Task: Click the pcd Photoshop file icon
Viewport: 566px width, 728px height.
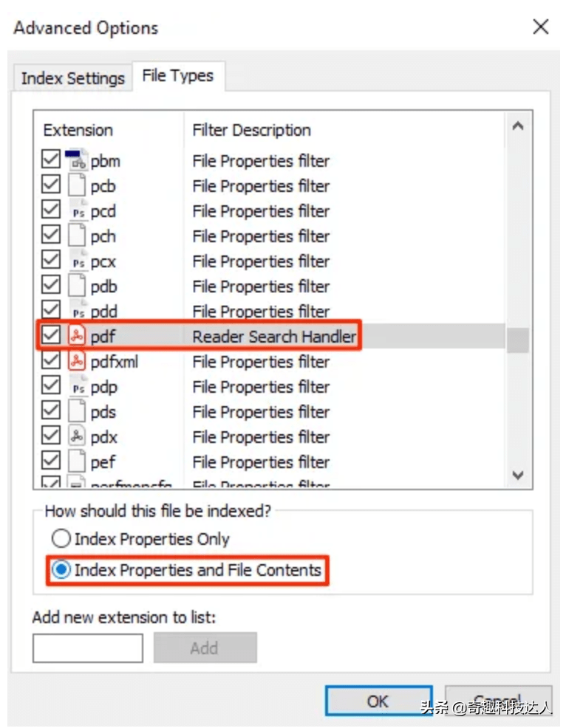Action: (77, 210)
